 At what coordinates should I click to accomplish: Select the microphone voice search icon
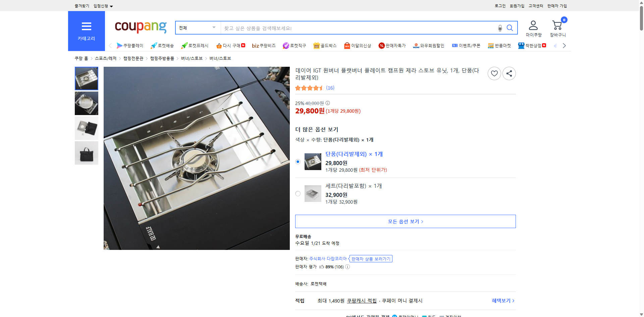tap(499, 29)
